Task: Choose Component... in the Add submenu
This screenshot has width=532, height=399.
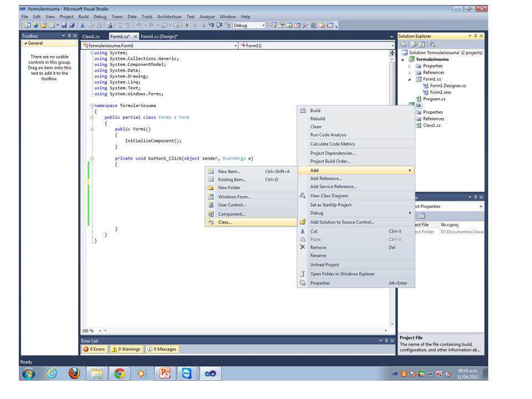Action: coord(251,214)
